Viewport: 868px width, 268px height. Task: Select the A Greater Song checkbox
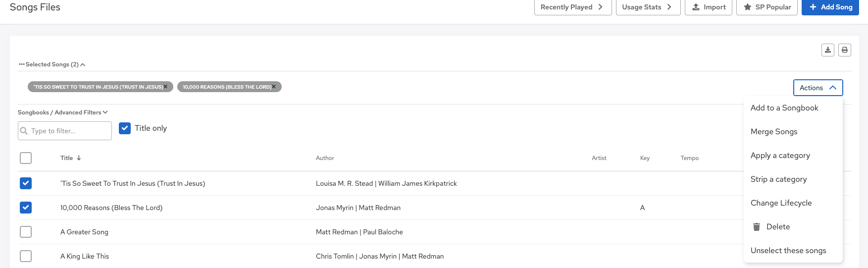tap(26, 232)
